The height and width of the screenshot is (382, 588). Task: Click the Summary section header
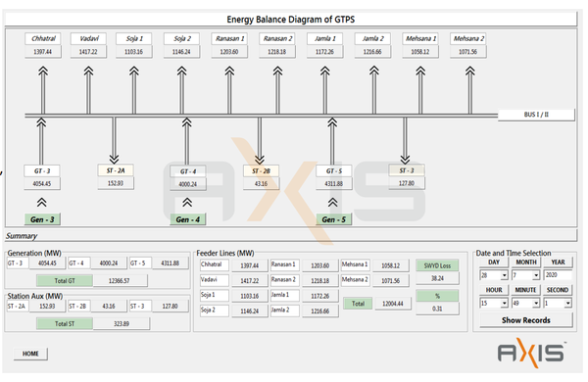pyautogui.click(x=22, y=236)
